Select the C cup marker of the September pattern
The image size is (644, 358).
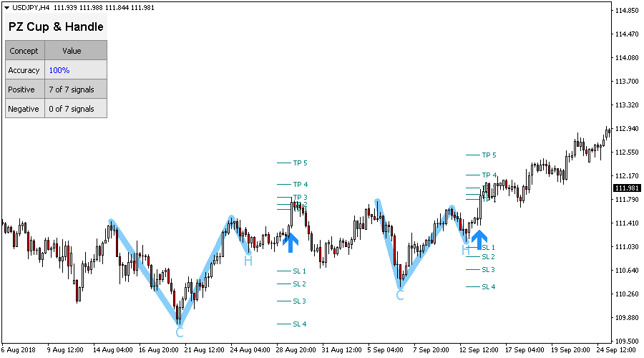coord(400,295)
